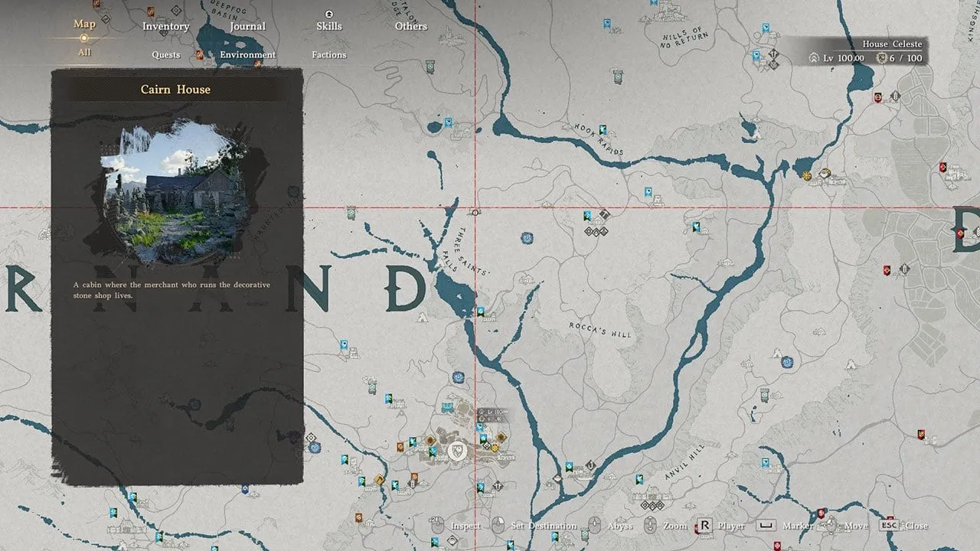Click the level chevron icon in House Celeste panel

point(814,58)
